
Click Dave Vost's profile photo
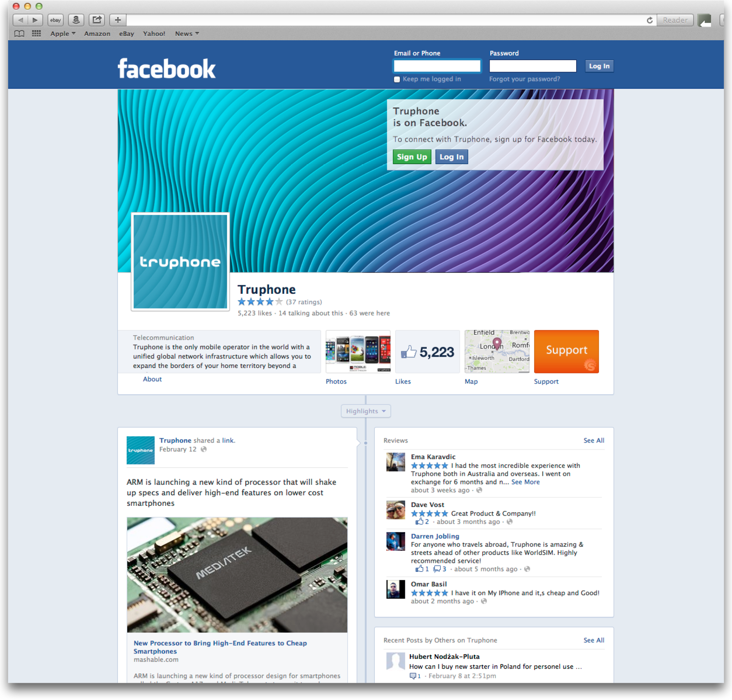coord(395,510)
